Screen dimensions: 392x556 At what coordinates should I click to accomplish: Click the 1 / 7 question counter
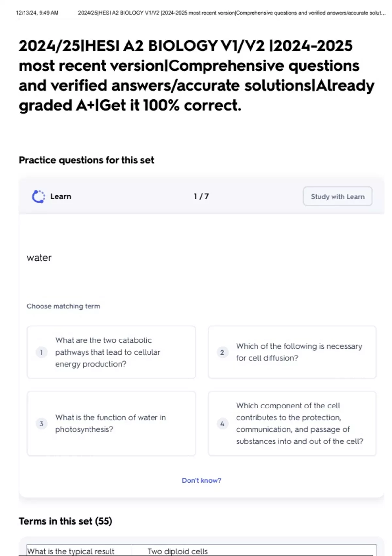[x=201, y=196]
